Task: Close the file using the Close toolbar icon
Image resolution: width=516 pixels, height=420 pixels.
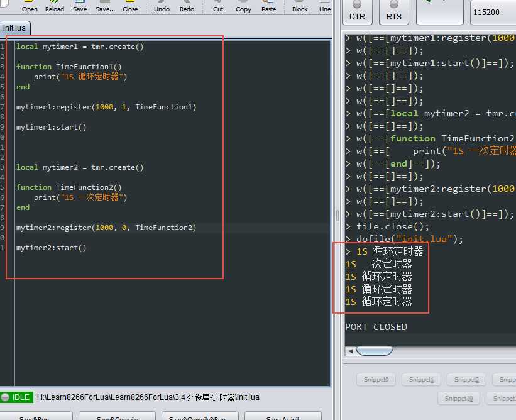Action: (130, 6)
